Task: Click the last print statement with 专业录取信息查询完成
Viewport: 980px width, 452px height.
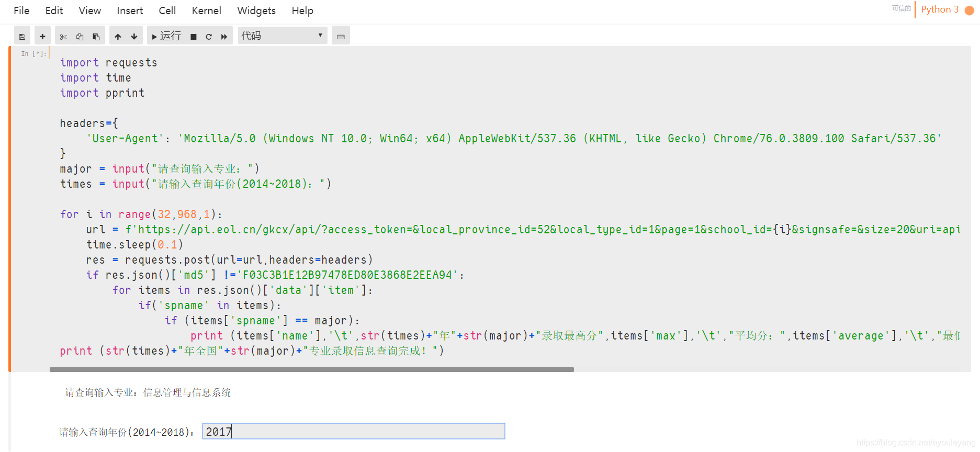Action: (252, 351)
